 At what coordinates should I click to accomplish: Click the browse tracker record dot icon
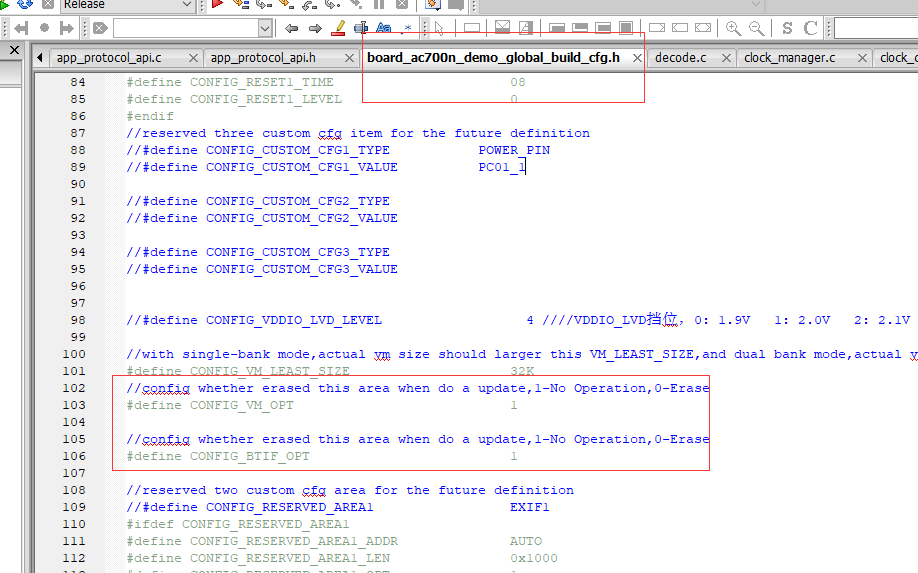(44, 28)
